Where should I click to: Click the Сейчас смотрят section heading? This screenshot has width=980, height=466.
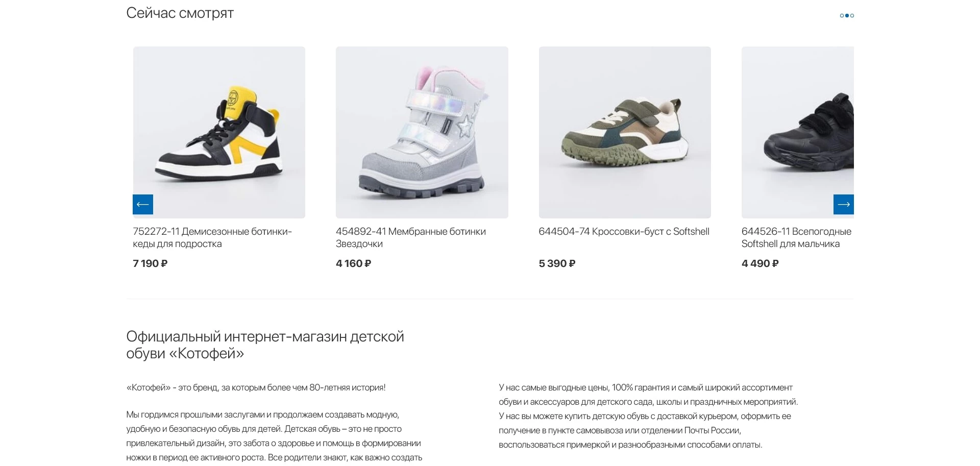(x=180, y=13)
